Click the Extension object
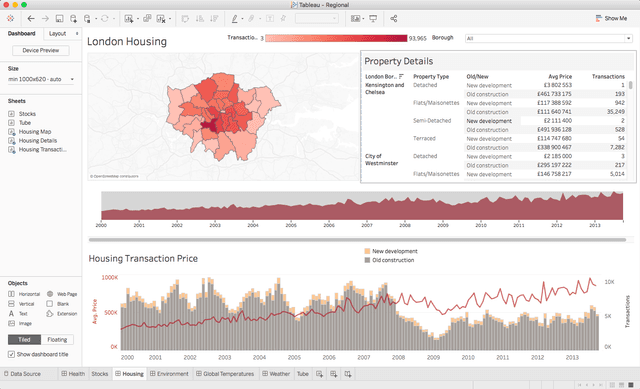The image size is (640, 389). click(62, 313)
